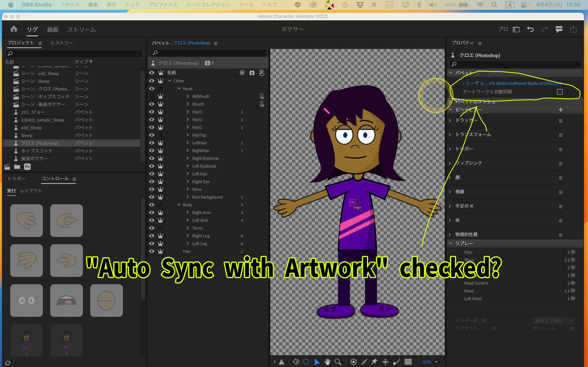This screenshot has width=588, height=367.
Task: Select the Pin tool in the bottom toolbar
Action: pyautogui.click(x=374, y=362)
